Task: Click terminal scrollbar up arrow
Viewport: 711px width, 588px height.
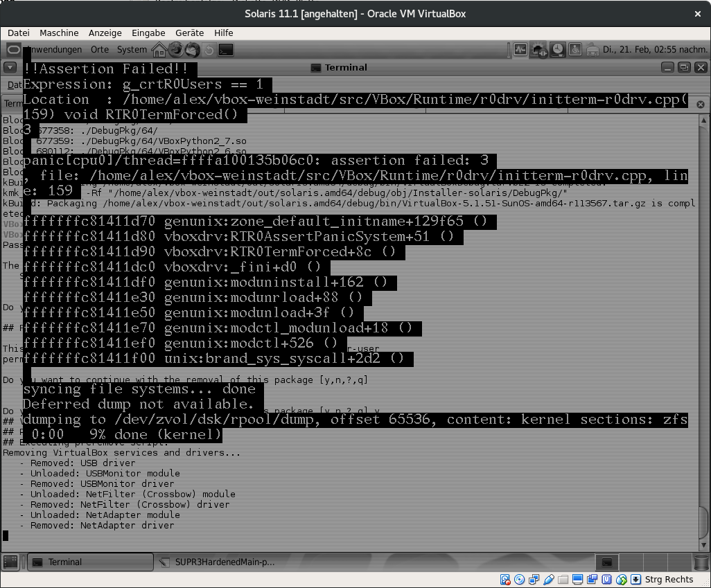Action: (x=704, y=121)
